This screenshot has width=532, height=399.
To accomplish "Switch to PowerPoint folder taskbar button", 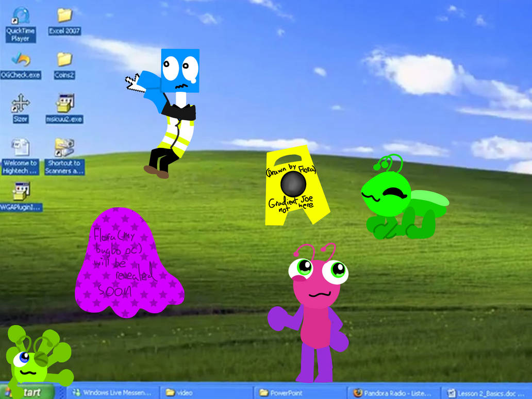I will click(x=300, y=392).
